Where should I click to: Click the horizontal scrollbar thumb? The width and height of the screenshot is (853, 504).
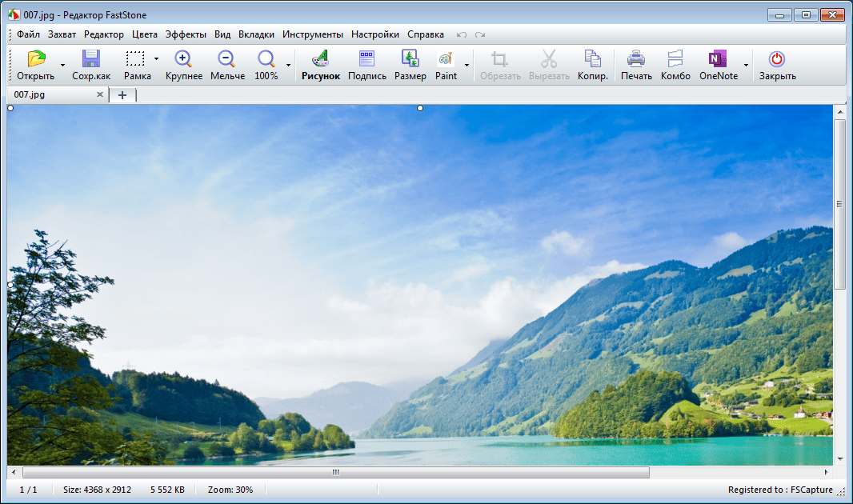pyautogui.click(x=335, y=473)
